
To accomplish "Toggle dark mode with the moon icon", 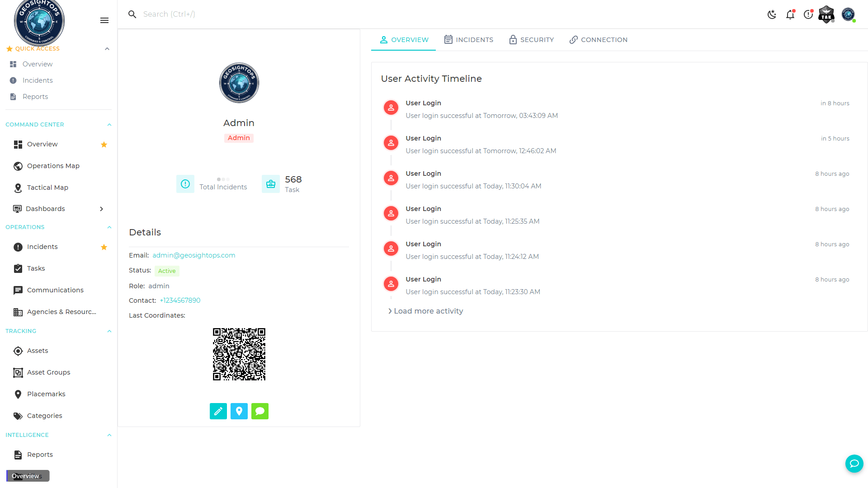I will coord(772,14).
